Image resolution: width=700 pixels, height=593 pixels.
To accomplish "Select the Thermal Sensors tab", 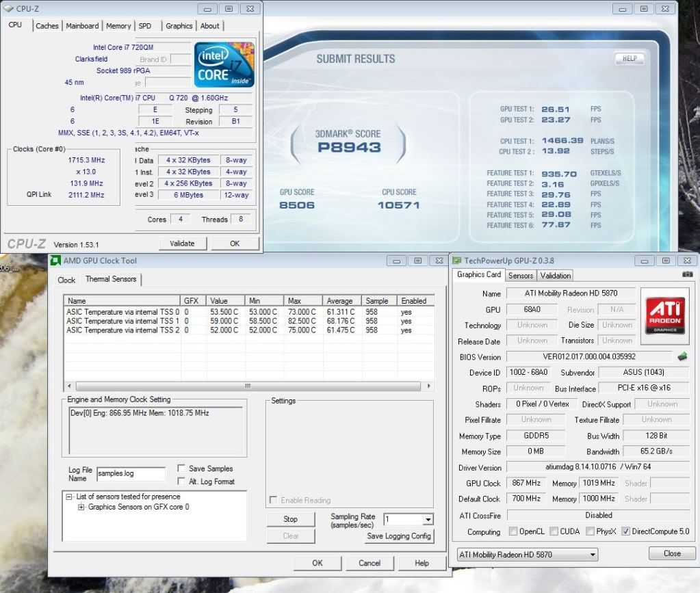I will pyautogui.click(x=111, y=279).
